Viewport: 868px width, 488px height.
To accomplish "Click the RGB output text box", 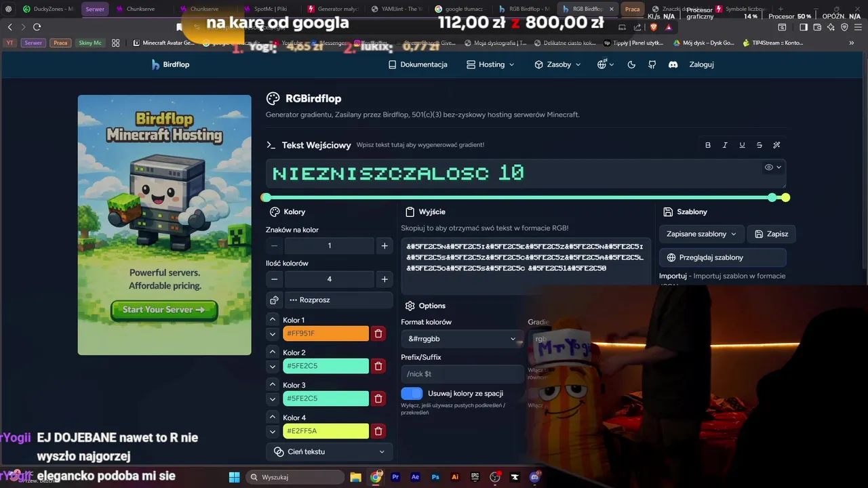I will [x=526, y=265].
